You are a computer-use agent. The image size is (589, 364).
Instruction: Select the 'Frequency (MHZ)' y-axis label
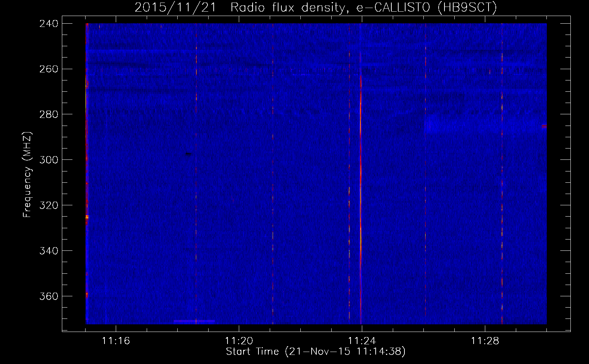27,174
